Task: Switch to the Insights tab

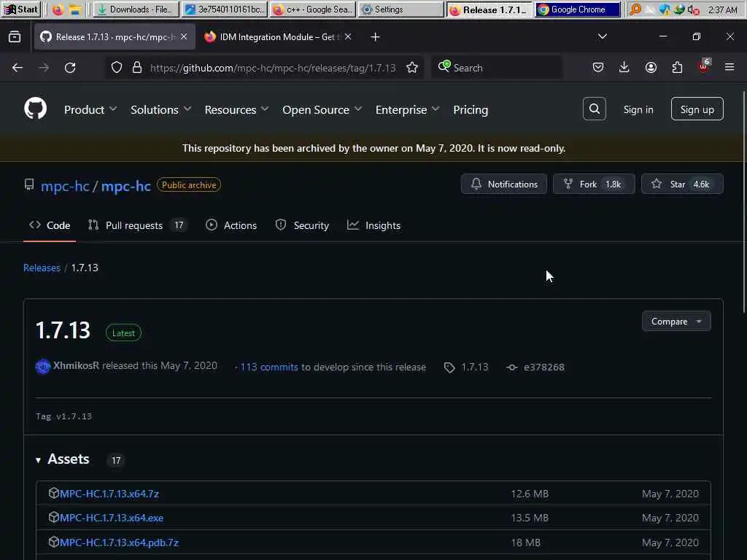Action: click(x=374, y=225)
